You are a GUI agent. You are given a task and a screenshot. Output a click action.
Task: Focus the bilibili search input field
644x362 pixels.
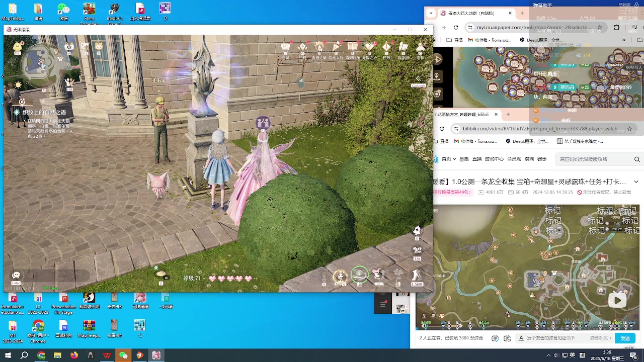click(x=594, y=159)
